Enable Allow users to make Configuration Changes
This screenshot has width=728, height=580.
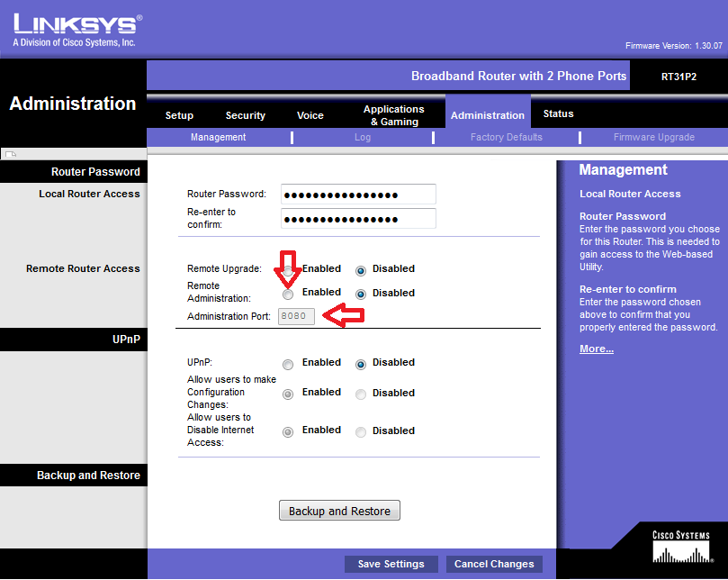click(x=288, y=394)
